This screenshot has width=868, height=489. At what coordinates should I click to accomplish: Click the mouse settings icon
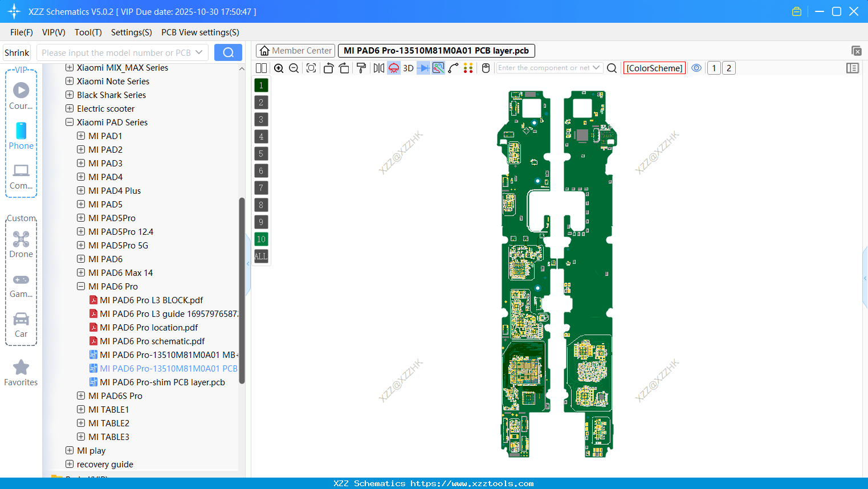[x=486, y=68]
